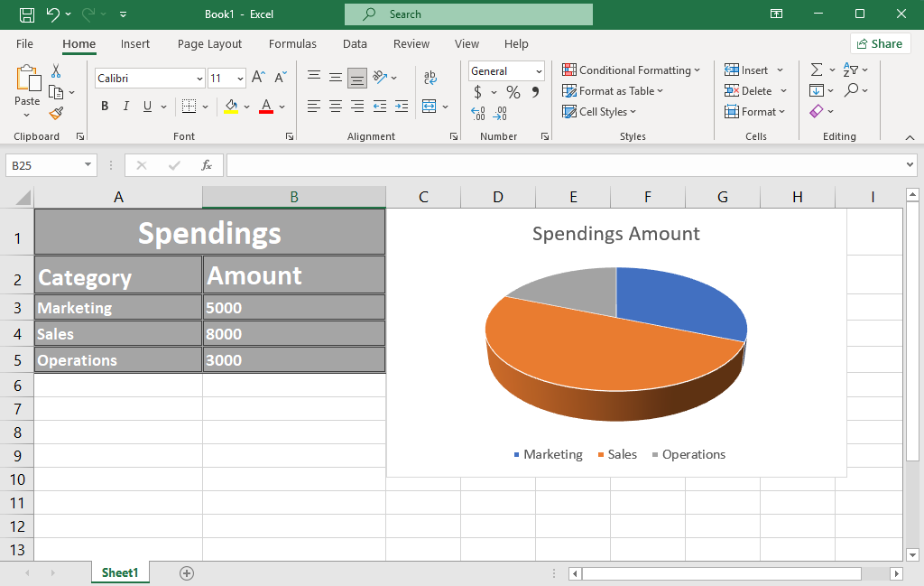Click the Find & Select magnifier icon

tap(851, 90)
